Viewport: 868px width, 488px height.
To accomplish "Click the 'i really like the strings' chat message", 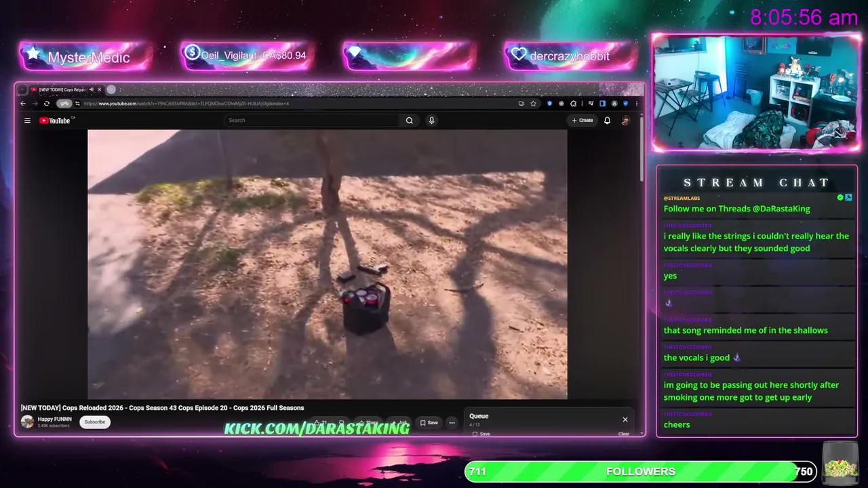I will pos(756,242).
